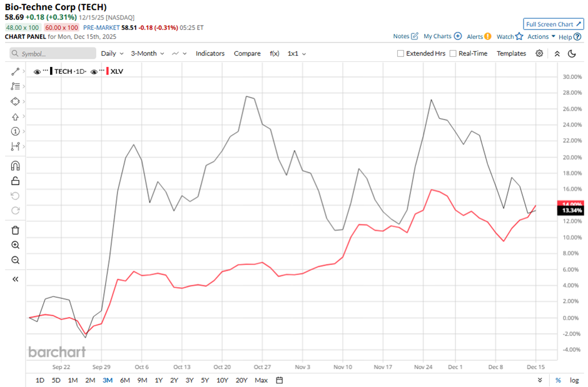588x387 pixels.
Task: Click the red XLV color swatch
Action: (108, 71)
